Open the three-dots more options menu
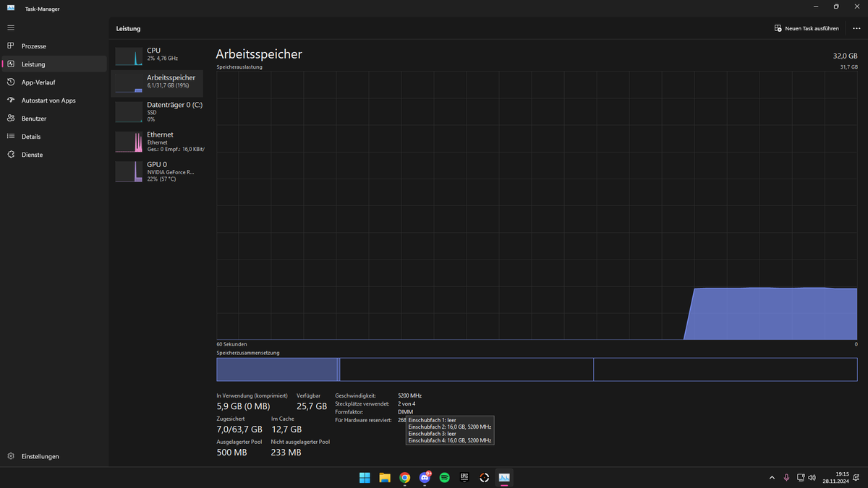This screenshot has height=488, width=868. click(856, 28)
